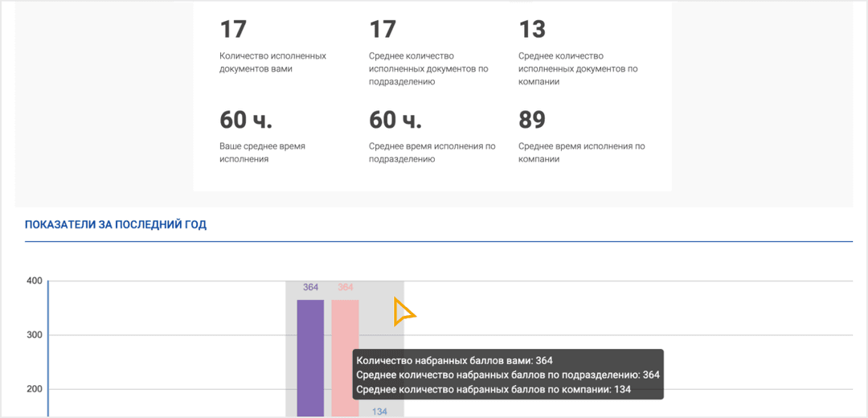Image resolution: width=868 pixels, height=418 pixels.
Task: Click the number 13 statistic
Action: tap(532, 30)
